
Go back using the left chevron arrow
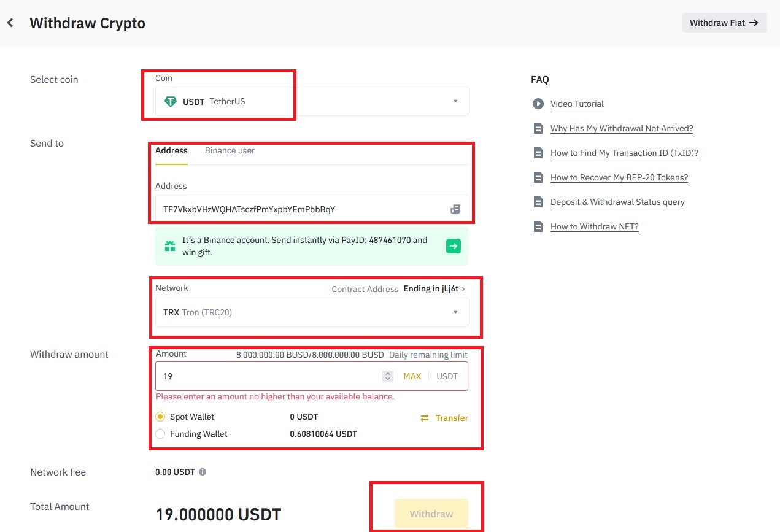click(10, 23)
